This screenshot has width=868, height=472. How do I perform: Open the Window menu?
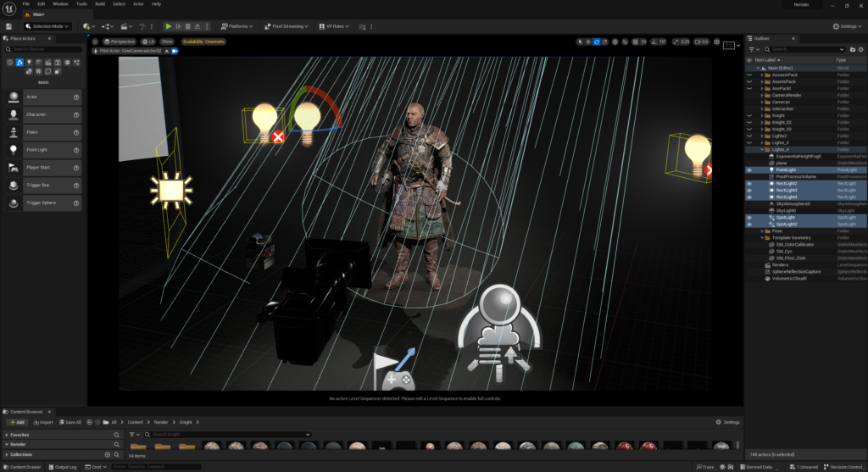[60, 4]
